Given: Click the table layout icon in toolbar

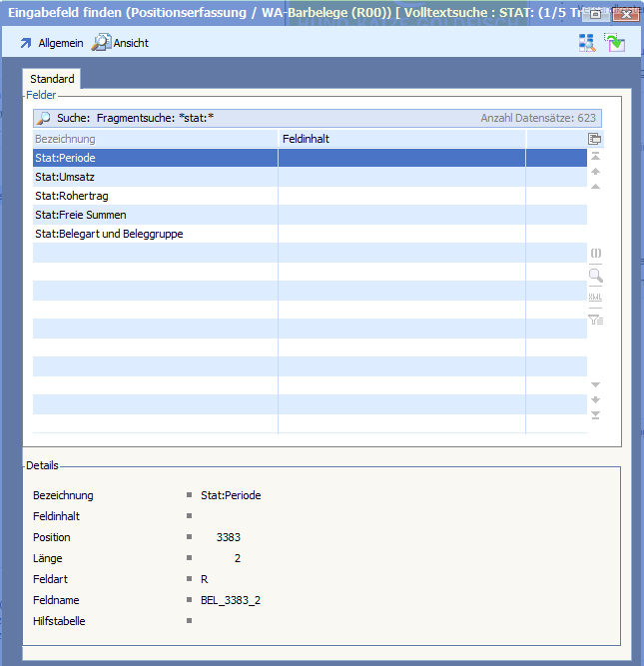Looking at the screenshot, I should pos(586,42).
